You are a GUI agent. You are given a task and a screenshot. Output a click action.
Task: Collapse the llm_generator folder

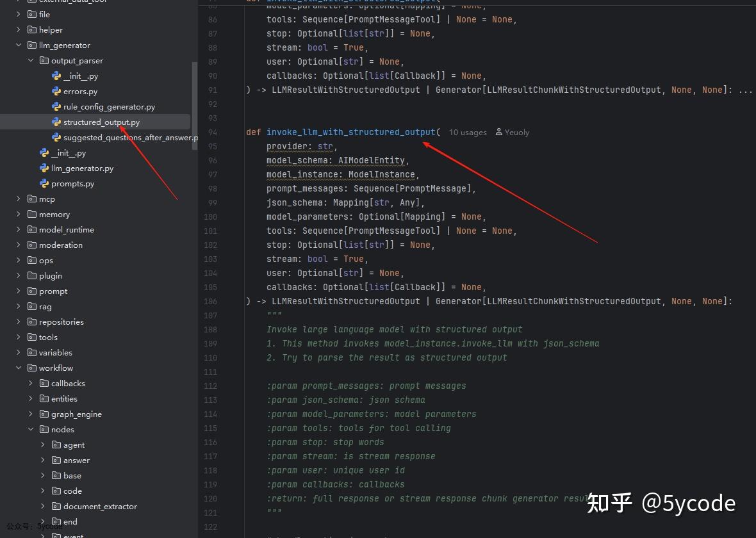[19, 45]
